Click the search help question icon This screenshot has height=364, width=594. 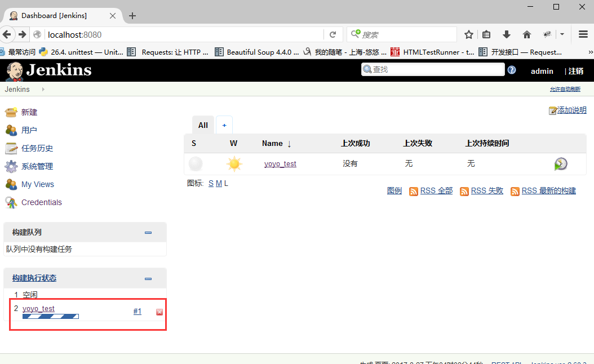(x=512, y=70)
